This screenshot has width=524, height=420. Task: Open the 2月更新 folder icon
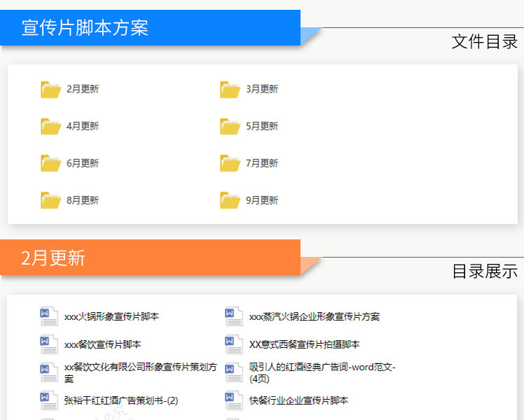(x=50, y=90)
